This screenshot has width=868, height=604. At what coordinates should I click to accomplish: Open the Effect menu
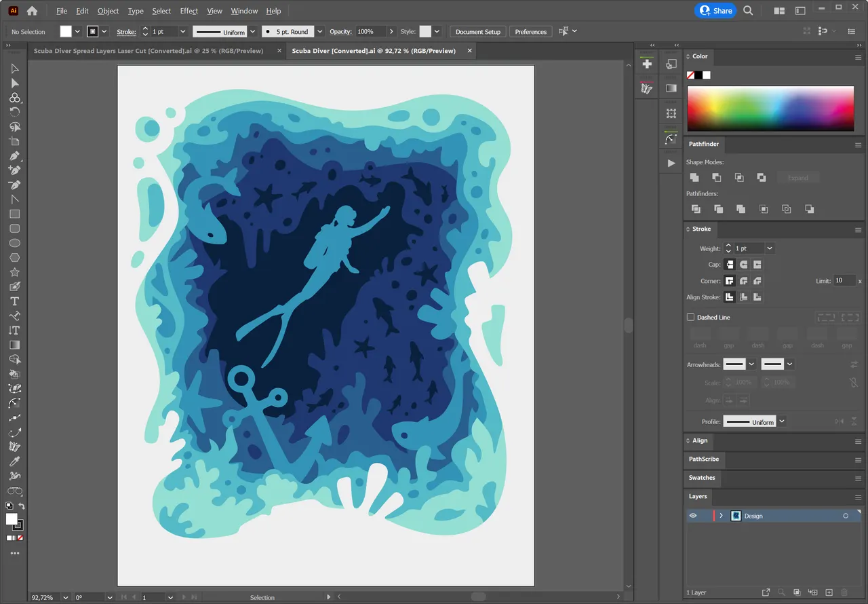point(189,11)
